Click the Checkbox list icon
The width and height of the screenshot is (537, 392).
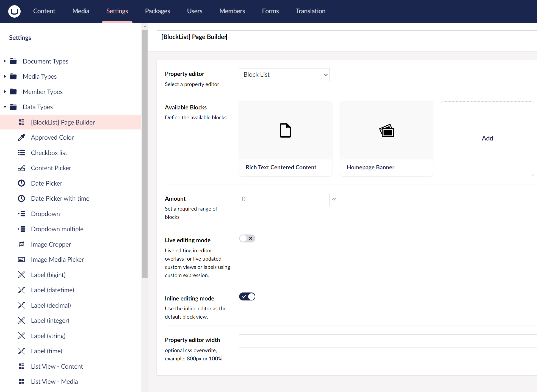tap(21, 153)
